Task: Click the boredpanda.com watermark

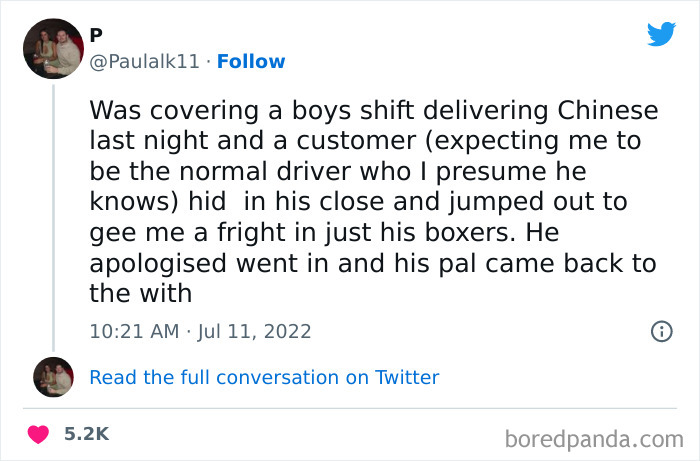Action: [596, 437]
